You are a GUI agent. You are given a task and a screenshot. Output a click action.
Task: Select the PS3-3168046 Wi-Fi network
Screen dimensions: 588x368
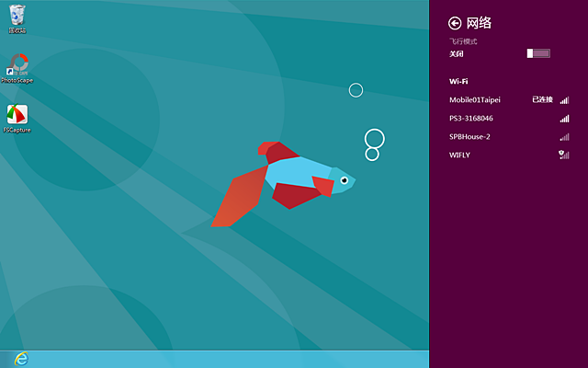click(509, 119)
